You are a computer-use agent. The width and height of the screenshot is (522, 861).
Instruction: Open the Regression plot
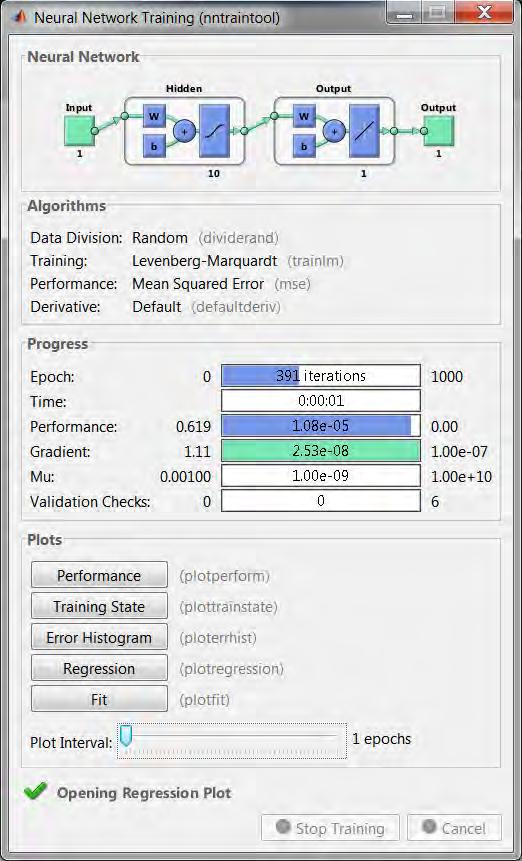pos(99,668)
